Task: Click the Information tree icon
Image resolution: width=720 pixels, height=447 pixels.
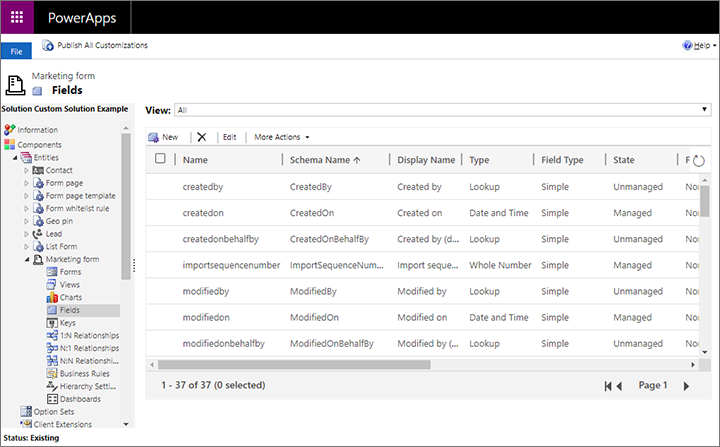Action: coord(10,130)
